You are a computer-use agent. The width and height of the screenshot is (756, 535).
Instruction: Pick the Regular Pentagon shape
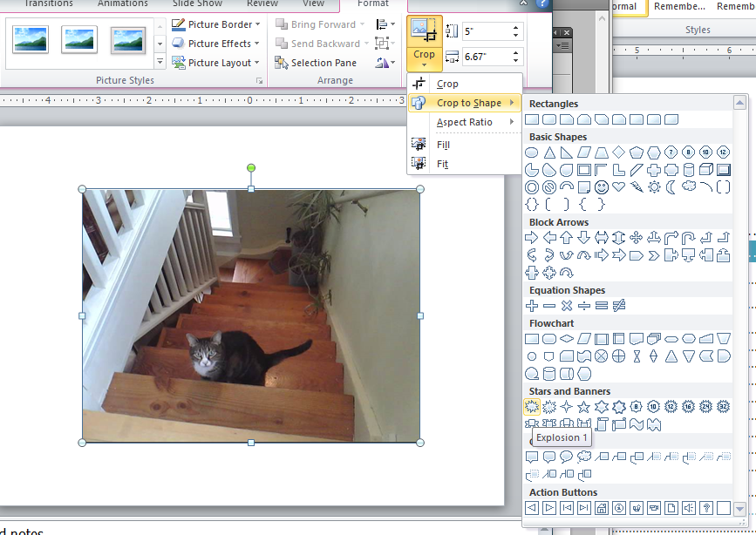637,152
